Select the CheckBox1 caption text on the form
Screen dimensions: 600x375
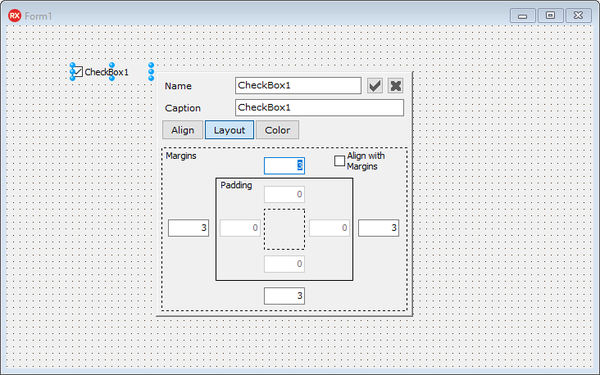coord(106,72)
